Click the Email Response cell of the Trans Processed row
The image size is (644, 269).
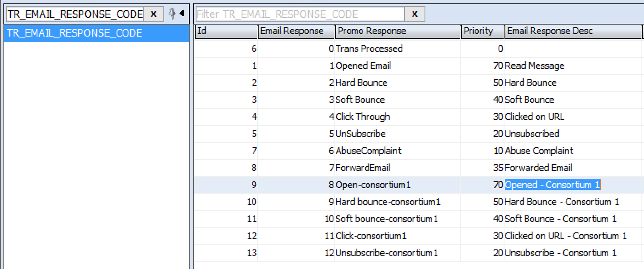[x=296, y=49]
